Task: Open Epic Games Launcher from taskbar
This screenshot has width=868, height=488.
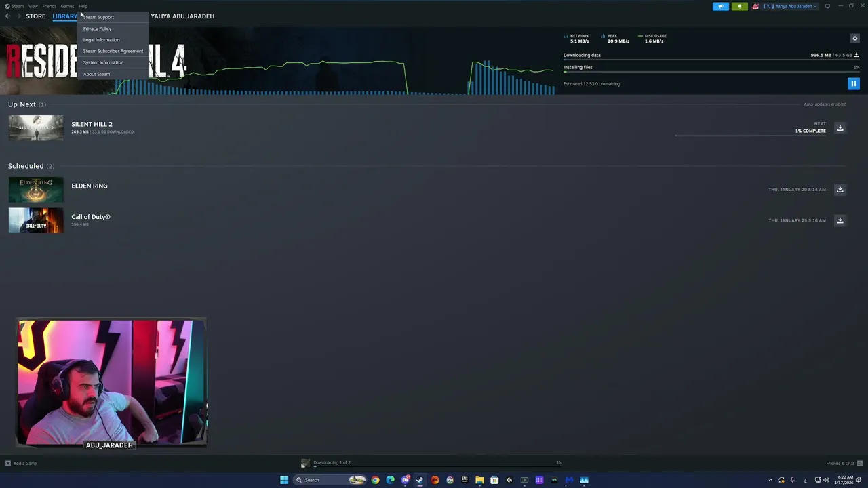Action: click(465, 480)
